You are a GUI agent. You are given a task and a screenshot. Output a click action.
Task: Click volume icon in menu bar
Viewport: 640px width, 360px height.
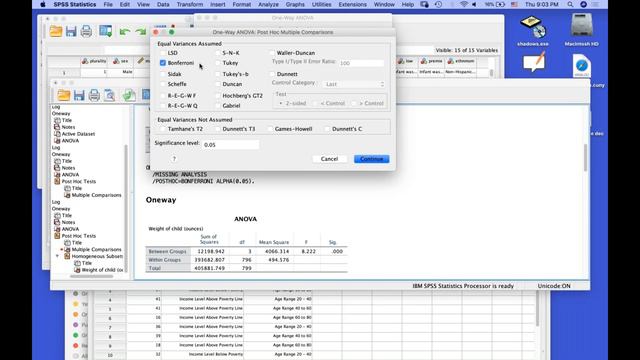pos(474,4)
